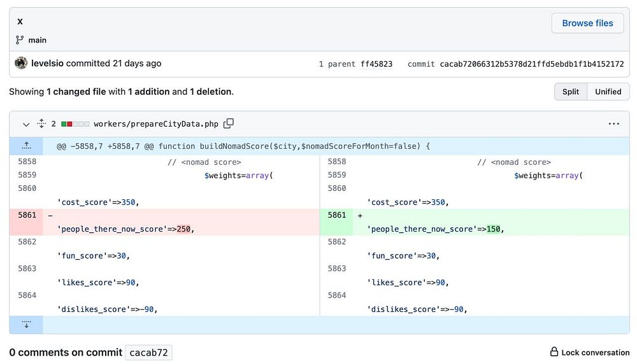
Task: Switch diff view to Unified
Action: point(608,92)
